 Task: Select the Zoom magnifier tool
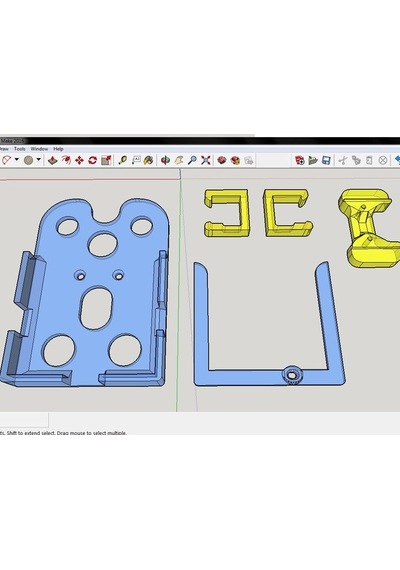(x=193, y=160)
